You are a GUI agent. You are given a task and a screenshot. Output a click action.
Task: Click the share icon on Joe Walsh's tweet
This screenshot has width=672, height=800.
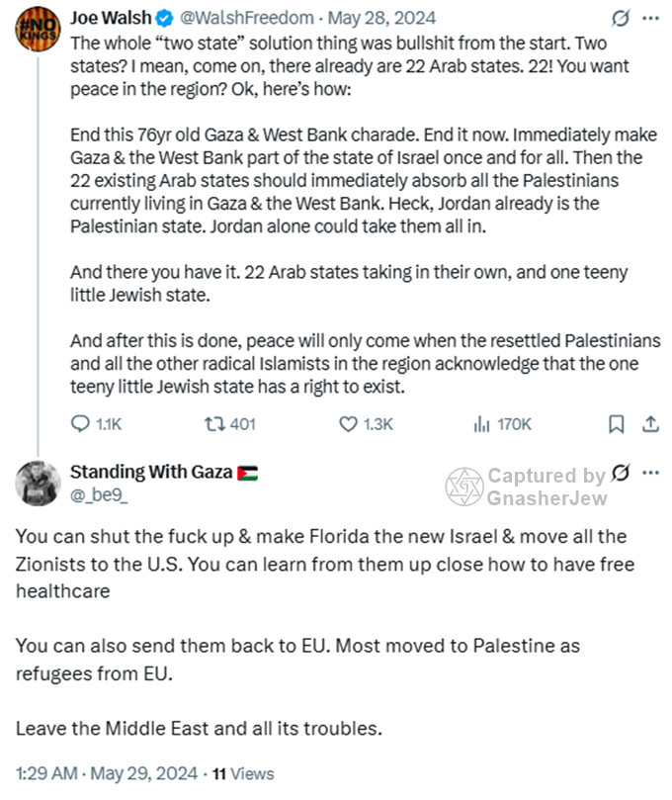pos(650,423)
